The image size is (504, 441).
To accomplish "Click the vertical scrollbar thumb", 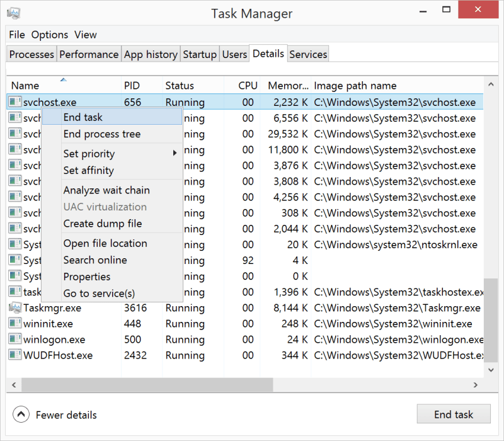I will 491,320.
